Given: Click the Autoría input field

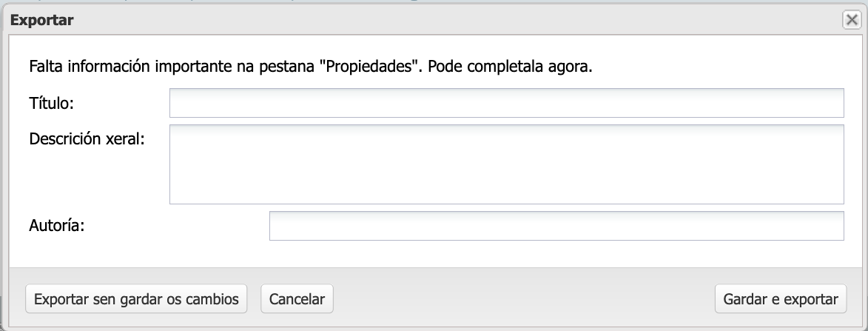Looking at the screenshot, I should [x=556, y=226].
